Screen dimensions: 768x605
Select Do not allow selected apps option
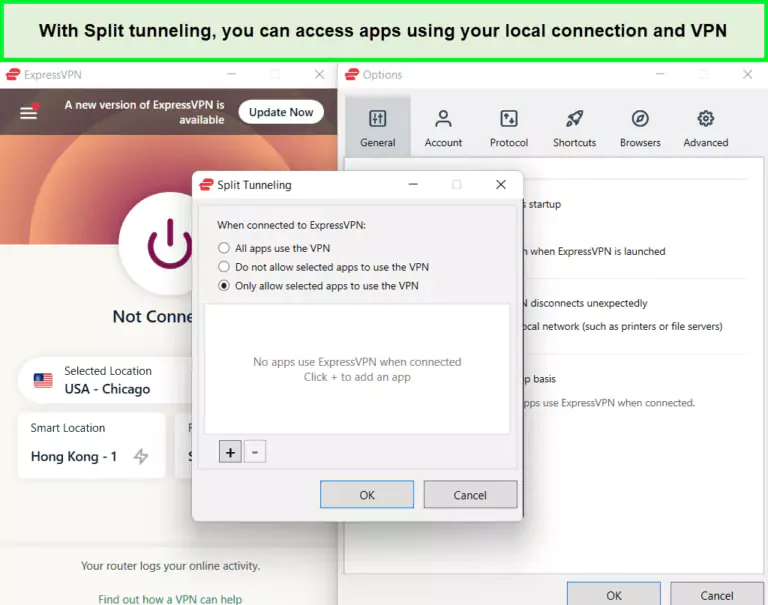click(x=323, y=267)
